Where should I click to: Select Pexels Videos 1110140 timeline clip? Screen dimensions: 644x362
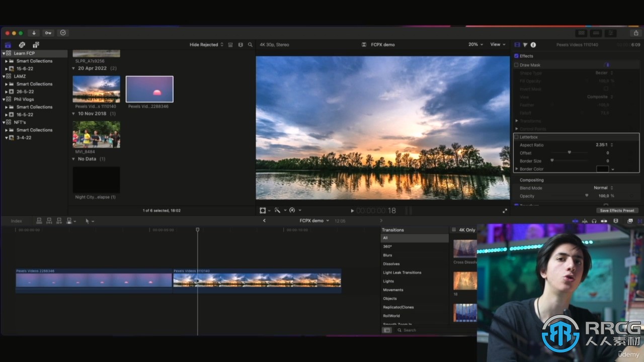pyautogui.click(x=257, y=281)
